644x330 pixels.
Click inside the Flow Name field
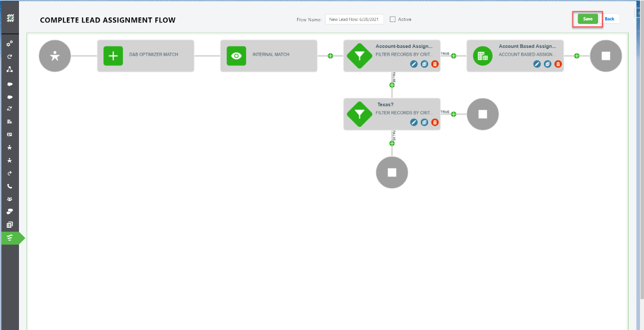(x=354, y=19)
